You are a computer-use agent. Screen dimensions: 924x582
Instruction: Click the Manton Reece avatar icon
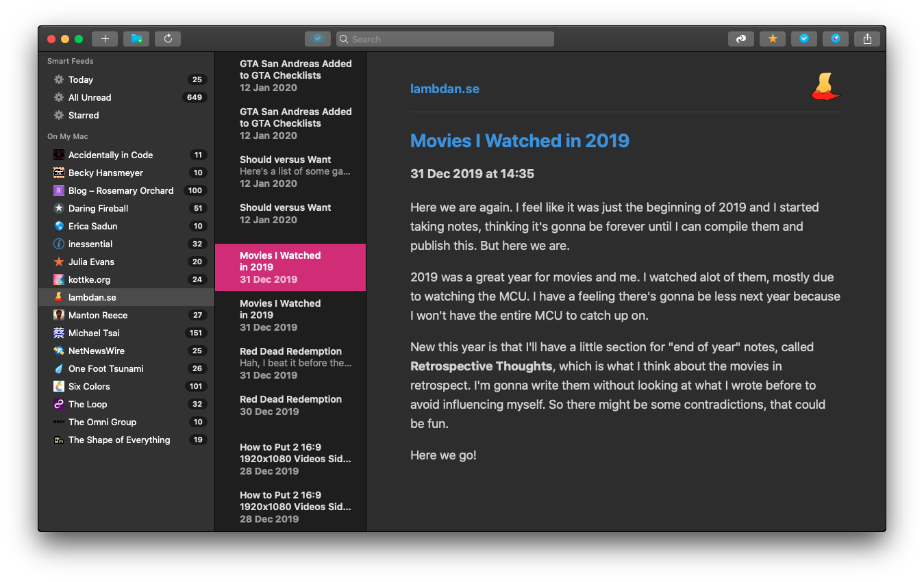(x=59, y=315)
